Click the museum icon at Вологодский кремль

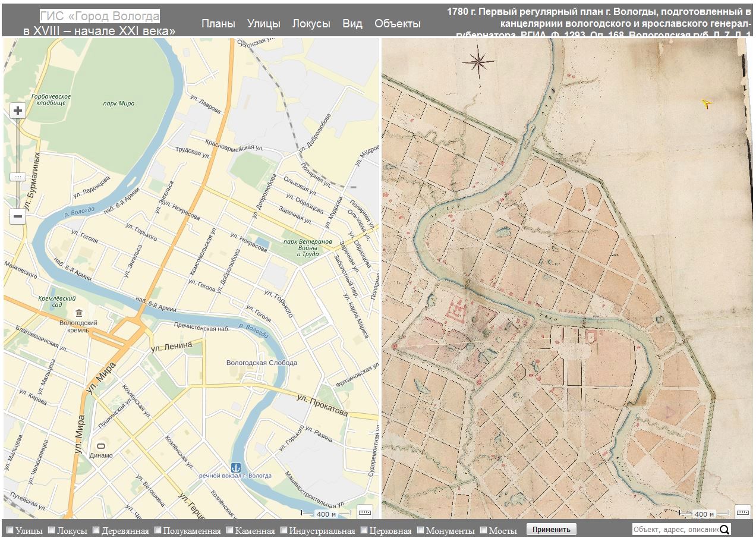click(78, 313)
